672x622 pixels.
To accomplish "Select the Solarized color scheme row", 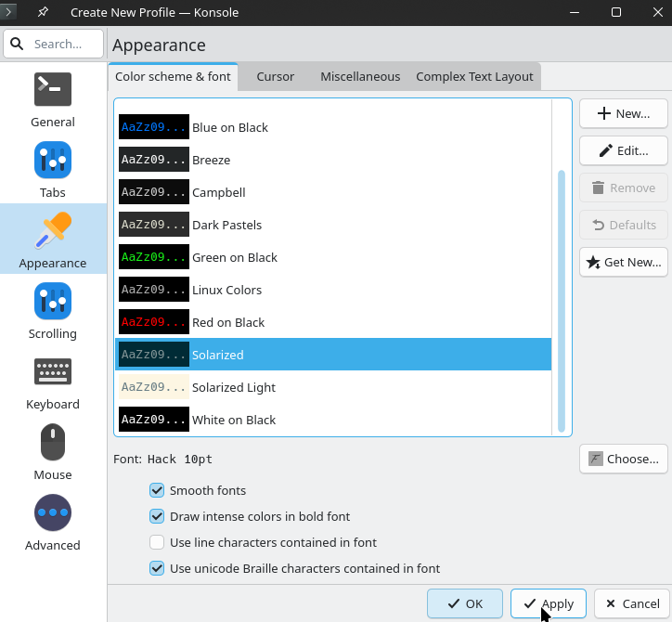I will coord(333,355).
